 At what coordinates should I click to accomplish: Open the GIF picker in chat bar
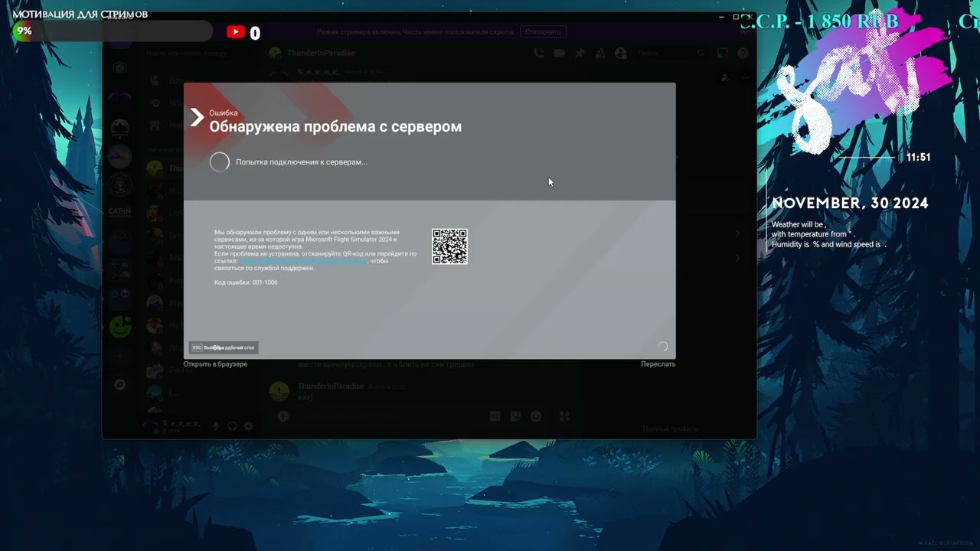[x=495, y=416]
